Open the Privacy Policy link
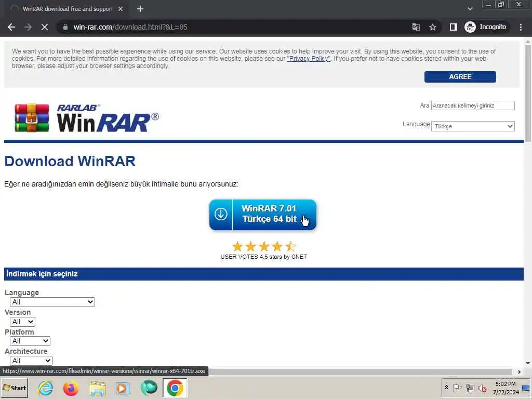The height and width of the screenshot is (399, 532). [x=309, y=59]
